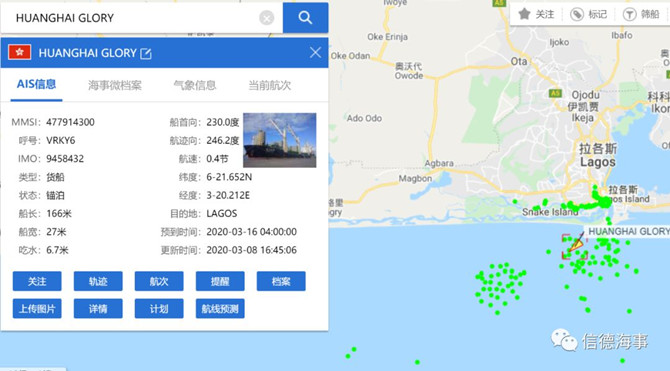This screenshot has height=371, width=670.
Task: Open the ship photo thumbnail
Action: tap(280, 140)
